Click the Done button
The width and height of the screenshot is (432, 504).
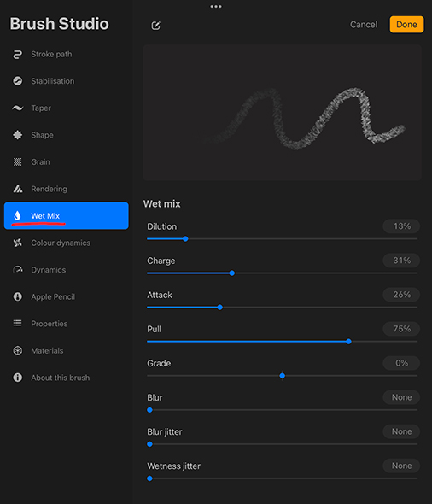coord(406,25)
